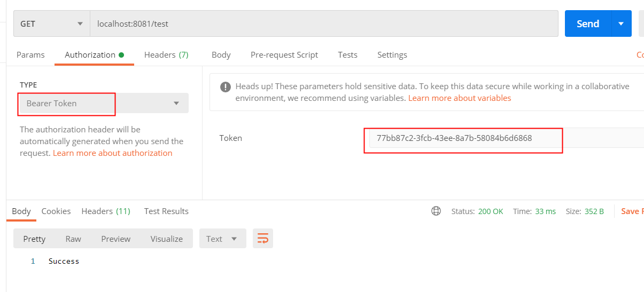Viewport: 644px width, 292px height.
Task: Click the info icon in the Heads up banner
Action: (226, 87)
